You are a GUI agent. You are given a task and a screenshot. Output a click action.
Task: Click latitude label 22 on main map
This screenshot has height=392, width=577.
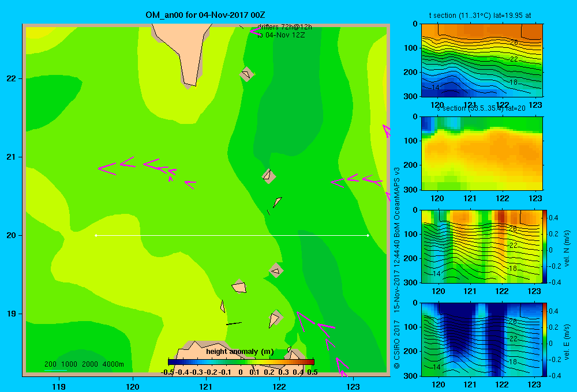12,78
